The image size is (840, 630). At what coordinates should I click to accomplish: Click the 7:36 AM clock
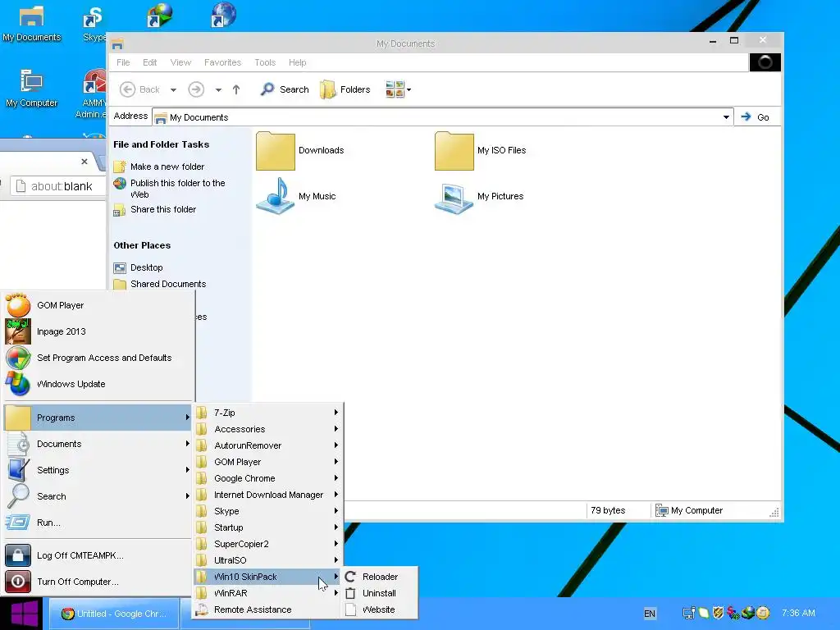pos(798,613)
